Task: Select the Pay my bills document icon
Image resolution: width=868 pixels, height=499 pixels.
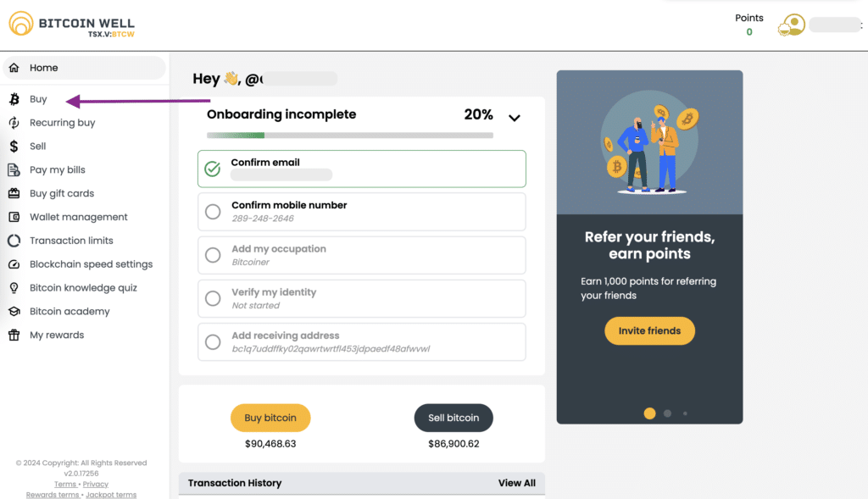Action: (x=14, y=169)
